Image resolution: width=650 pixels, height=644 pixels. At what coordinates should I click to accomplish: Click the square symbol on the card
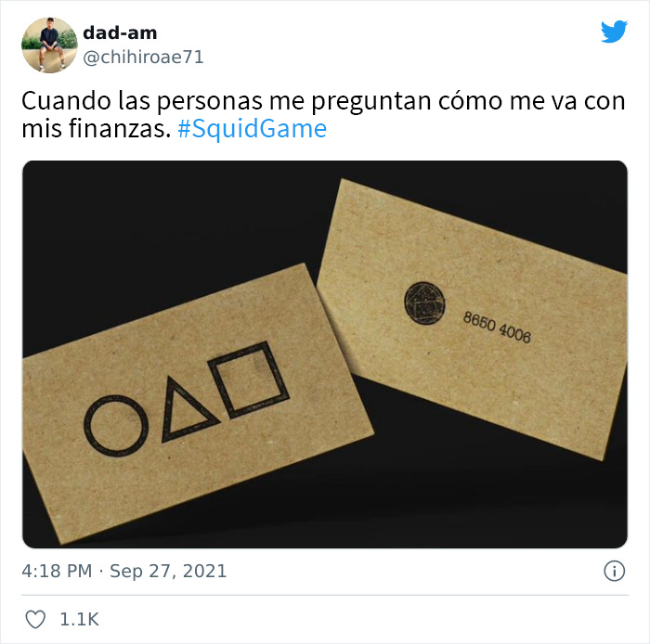(x=248, y=380)
